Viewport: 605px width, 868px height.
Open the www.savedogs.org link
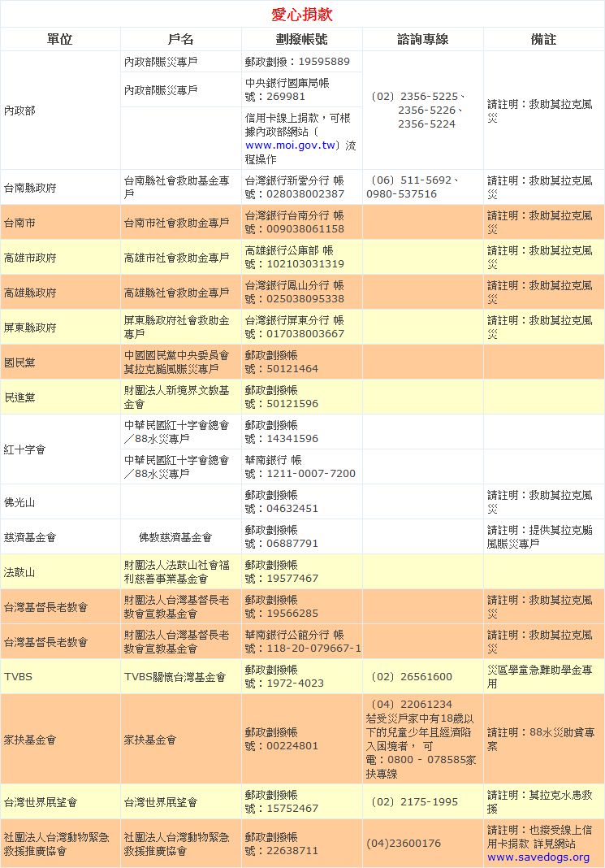coord(538,857)
